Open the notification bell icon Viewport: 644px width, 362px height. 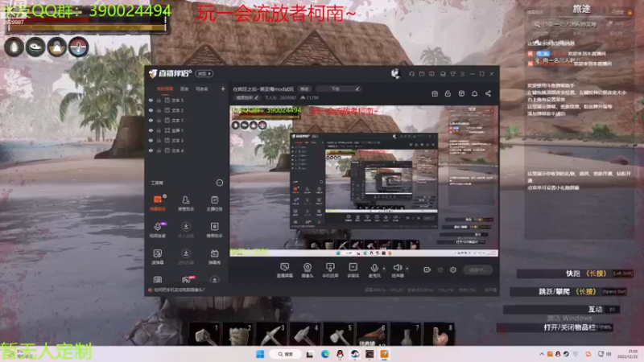click(474, 93)
